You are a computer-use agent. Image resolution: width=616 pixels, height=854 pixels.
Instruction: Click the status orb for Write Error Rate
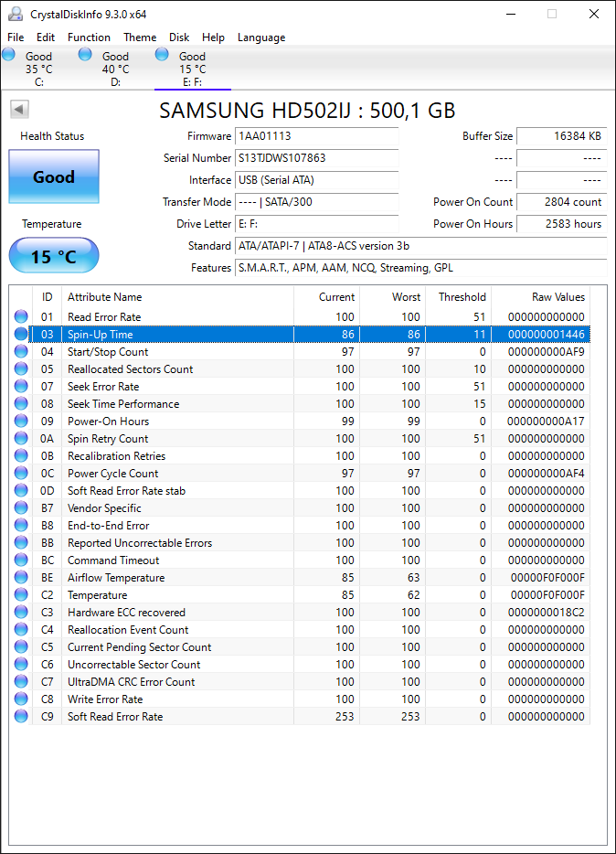[21, 699]
